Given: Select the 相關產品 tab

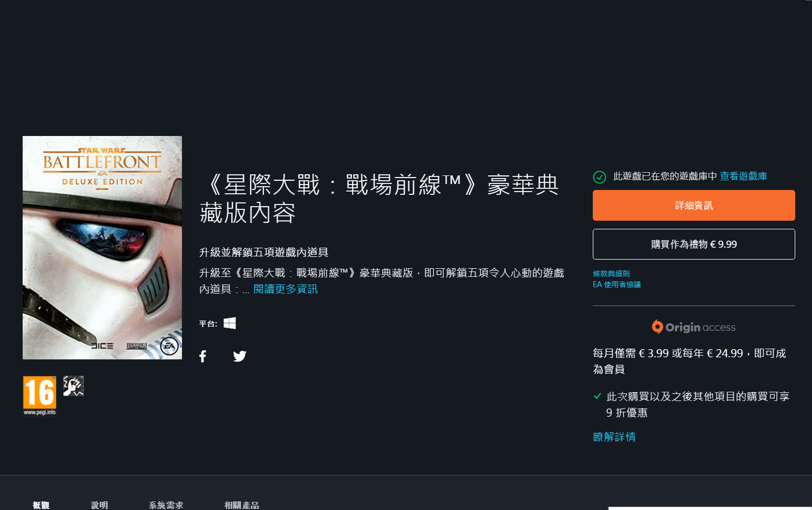Looking at the screenshot, I should pyautogui.click(x=241, y=505).
